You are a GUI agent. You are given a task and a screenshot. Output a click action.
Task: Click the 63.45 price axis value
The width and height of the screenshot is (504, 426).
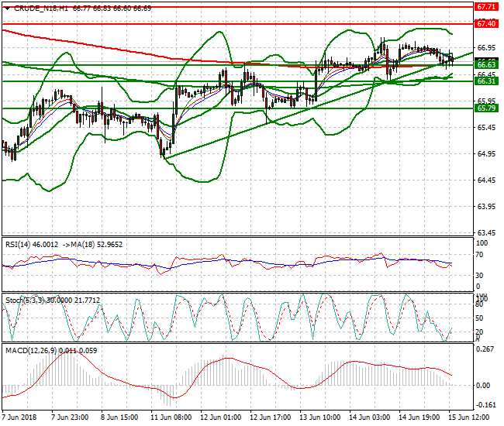486,232
